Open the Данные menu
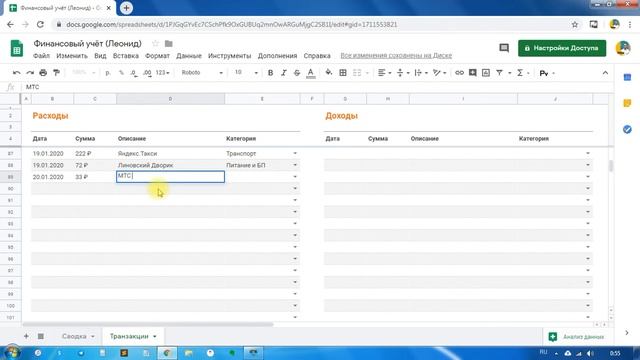 (189, 56)
